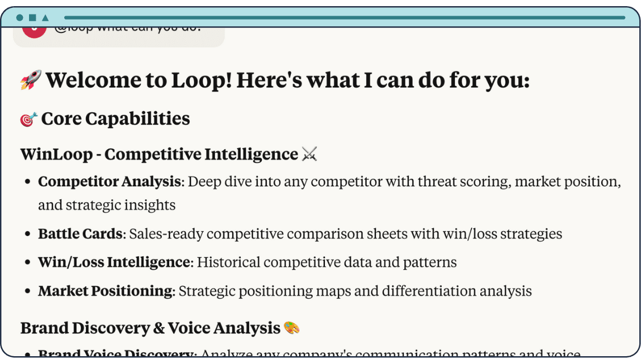The image size is (641, 364).
Task: Click the bold "Battle Cards" label
Action: (80, 234)
